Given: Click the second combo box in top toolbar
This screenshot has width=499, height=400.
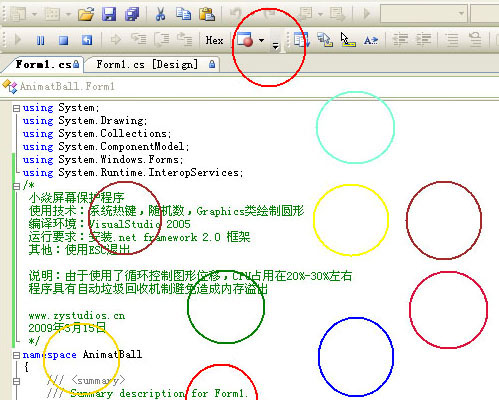Looking at the screenshot, I should (485, 14).
